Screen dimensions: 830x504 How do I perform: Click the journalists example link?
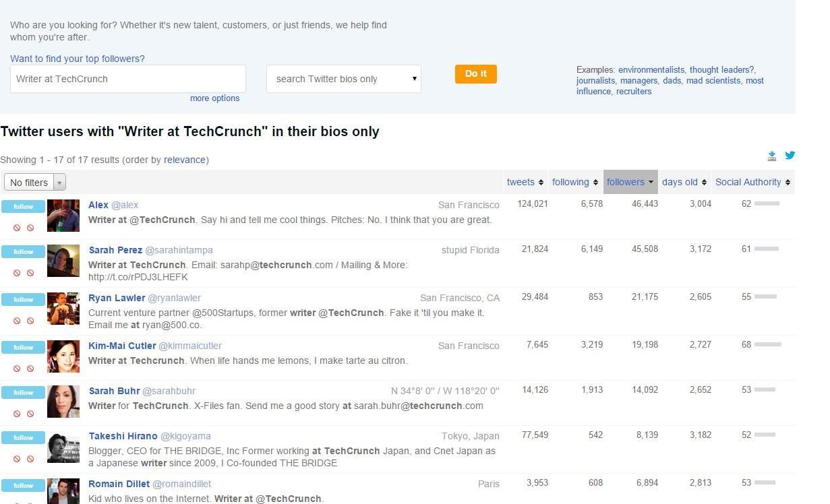point(595,81)
